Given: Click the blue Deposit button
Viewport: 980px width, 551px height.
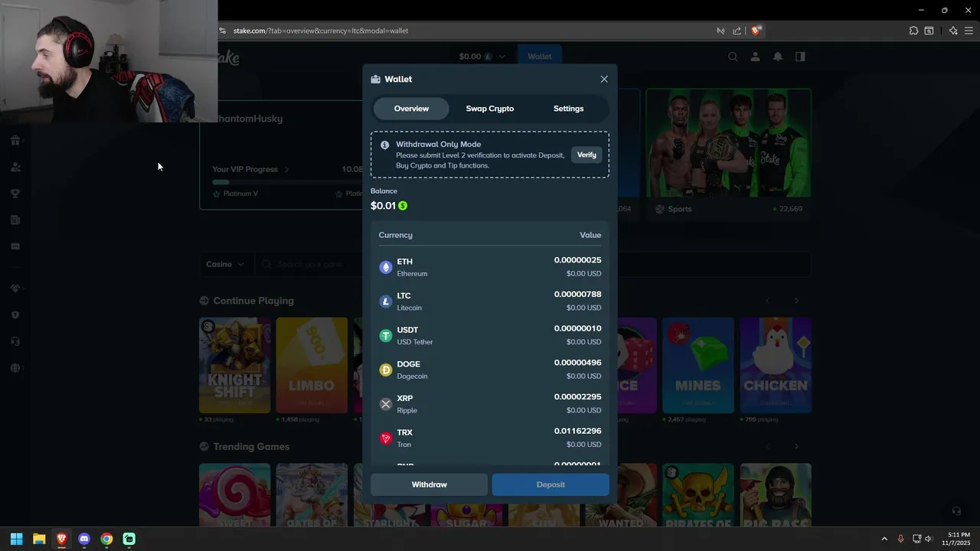Looking at the screenshot, I should 550,484.
